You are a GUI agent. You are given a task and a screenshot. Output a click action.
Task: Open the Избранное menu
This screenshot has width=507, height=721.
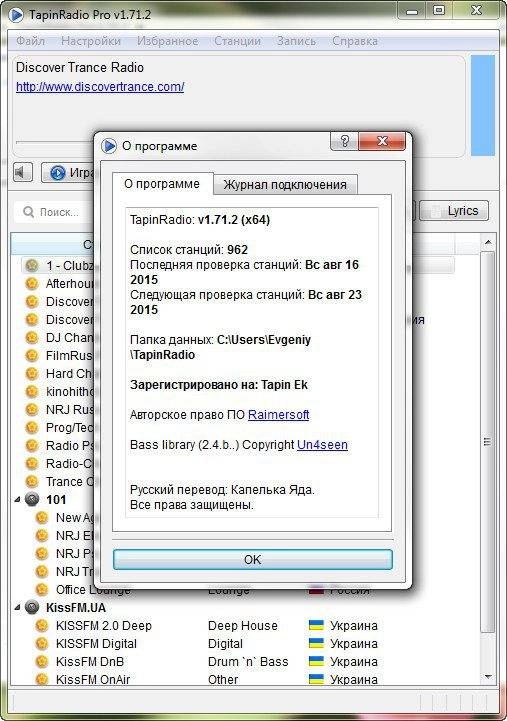[167, 41]
